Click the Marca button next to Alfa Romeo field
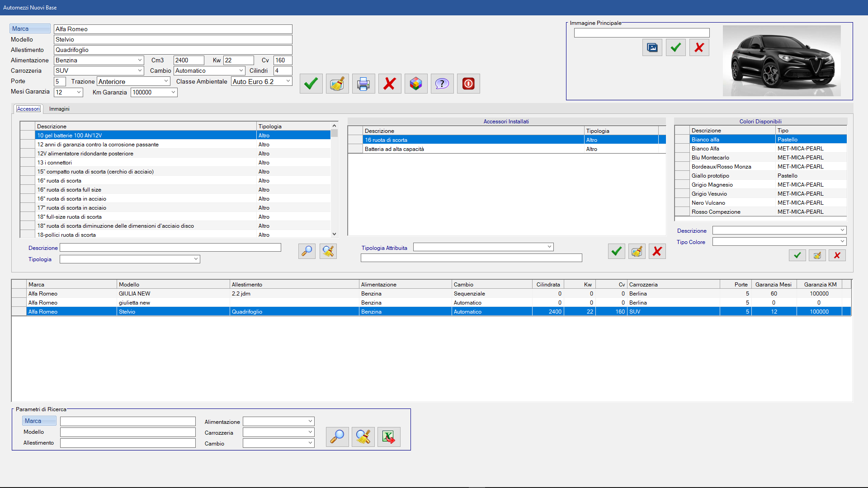 pyautogui.click(x=30, y=28)
